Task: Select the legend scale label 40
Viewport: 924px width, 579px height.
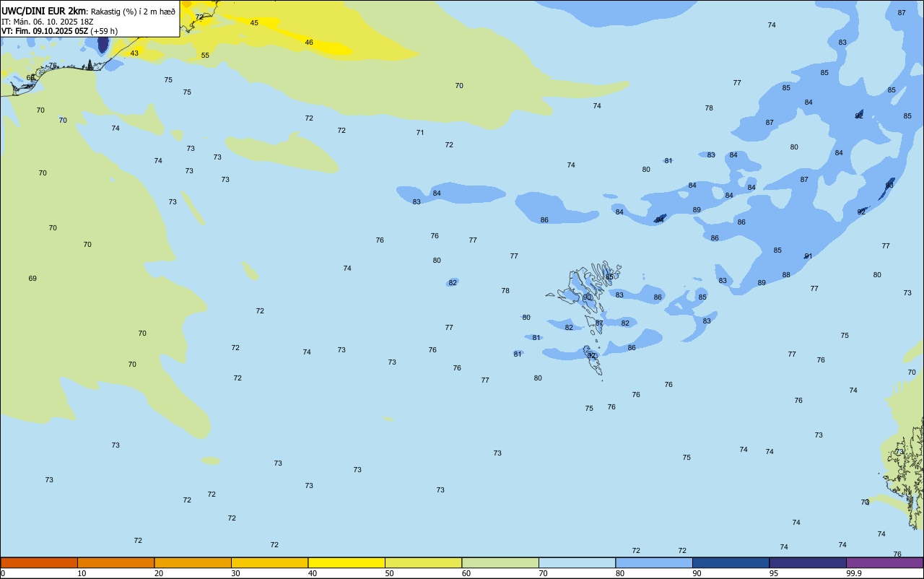Action: [x=313, y=573]
